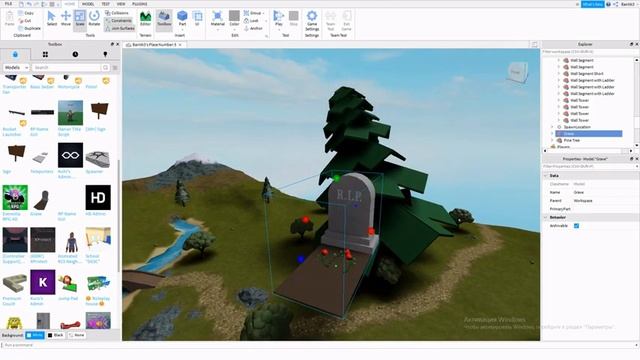Click the Play test button

pos(279,19)
